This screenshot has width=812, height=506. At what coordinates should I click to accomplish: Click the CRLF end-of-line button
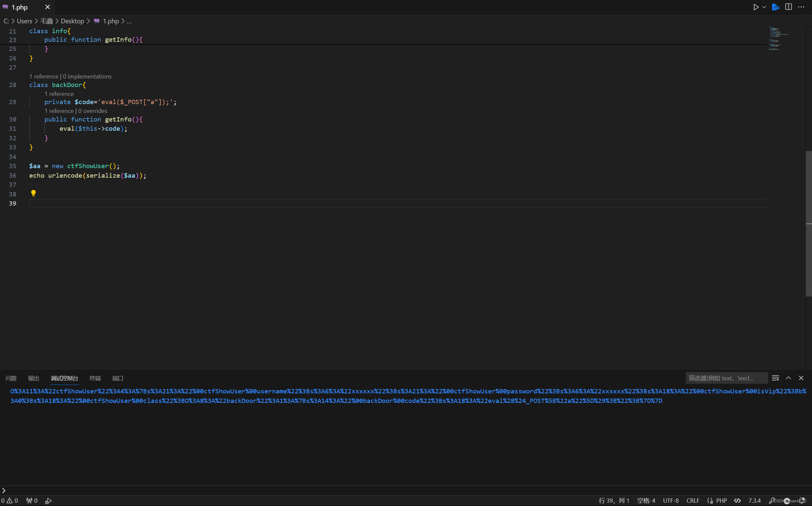click(x=693, y=501)
